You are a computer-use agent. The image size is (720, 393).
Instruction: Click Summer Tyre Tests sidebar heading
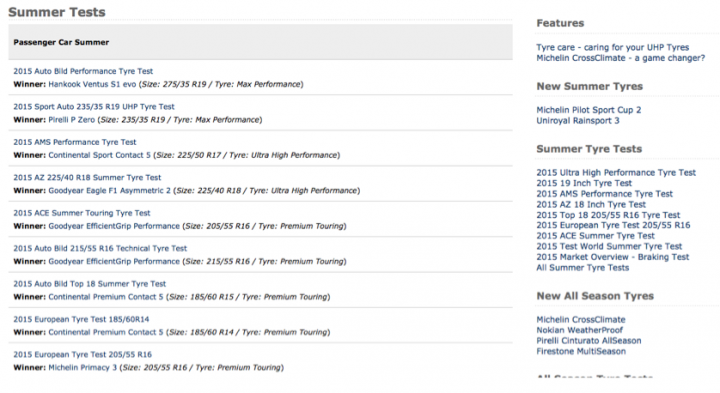(x=589, y=149)
